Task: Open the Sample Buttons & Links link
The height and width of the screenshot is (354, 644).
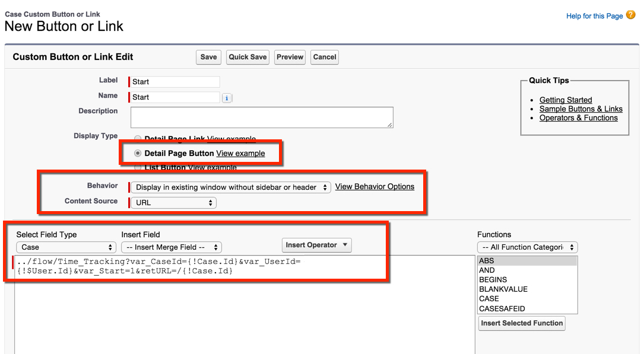Action: click(580, 109)
